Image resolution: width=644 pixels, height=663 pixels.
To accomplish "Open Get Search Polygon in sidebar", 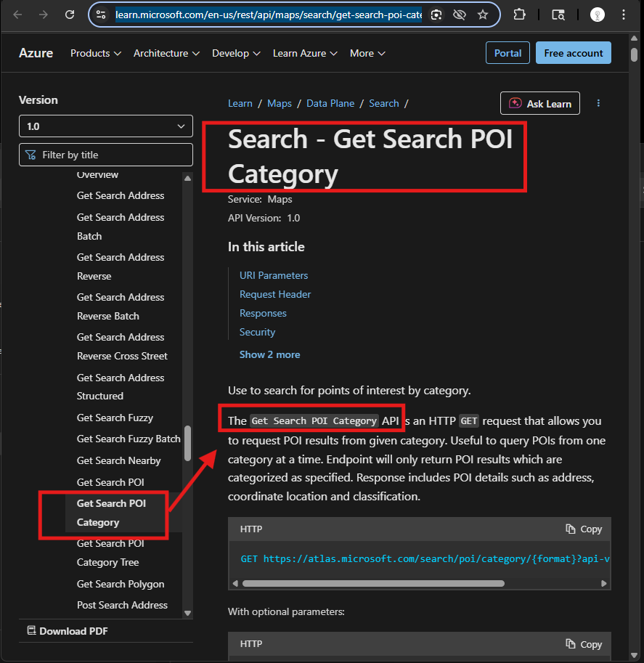I will 121,584.
